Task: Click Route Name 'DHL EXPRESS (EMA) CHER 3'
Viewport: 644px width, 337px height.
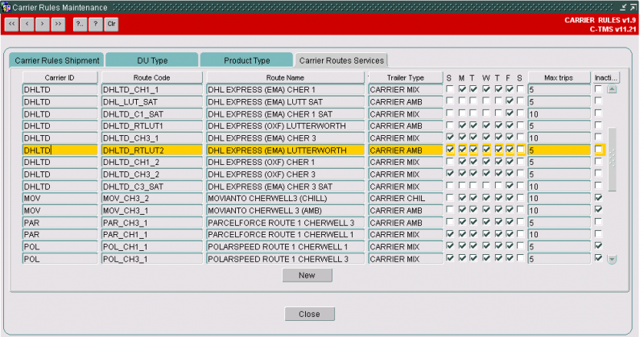Action: [x=286, y=138]
